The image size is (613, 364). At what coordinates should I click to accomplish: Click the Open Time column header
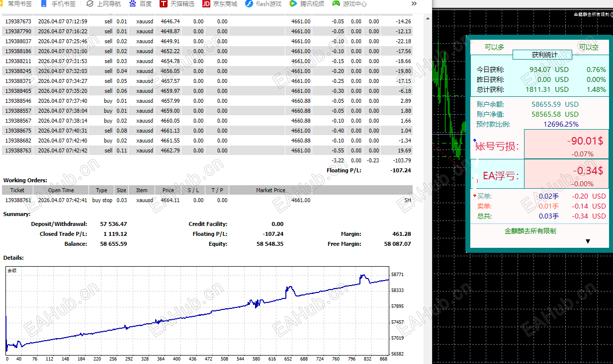[x=61, y=190]
